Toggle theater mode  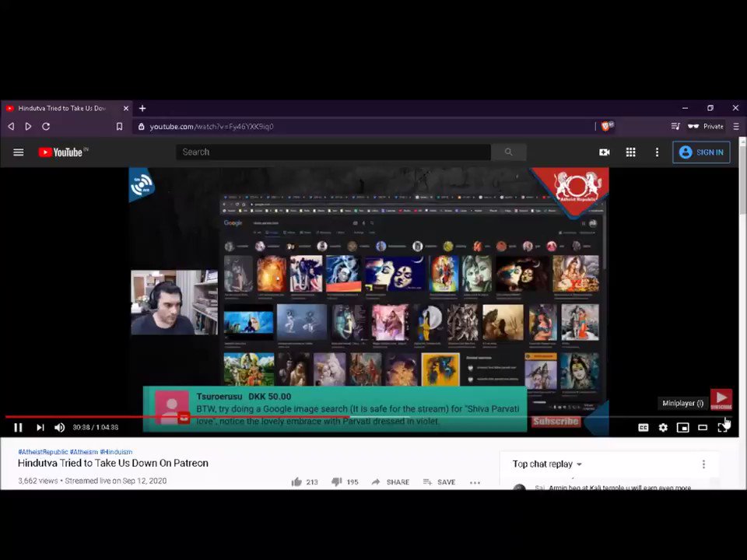pyautogui.click(x=703, y=428)
